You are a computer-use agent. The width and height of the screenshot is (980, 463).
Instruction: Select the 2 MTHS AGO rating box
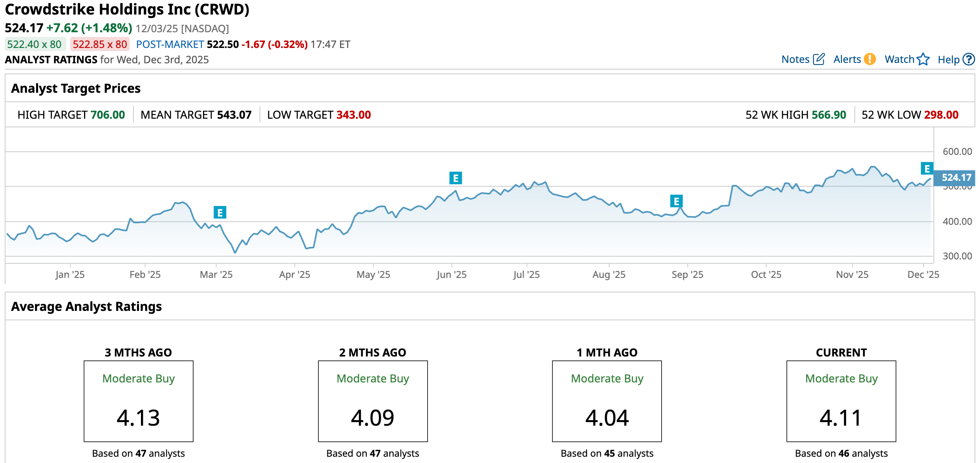[373, 401]
